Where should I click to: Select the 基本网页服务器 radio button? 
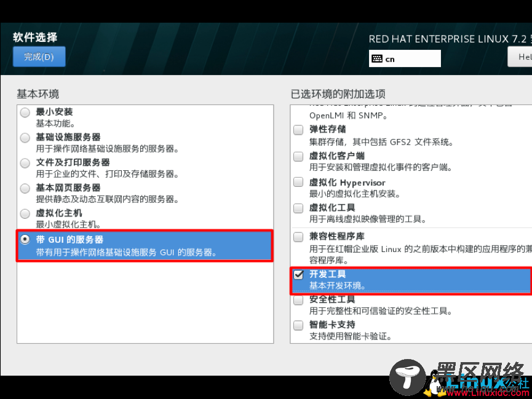click(25, 188)
